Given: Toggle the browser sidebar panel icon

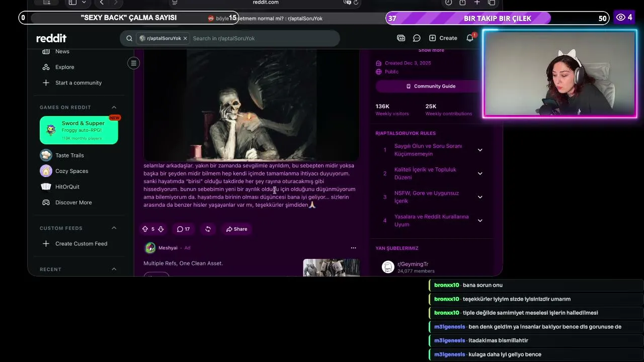Looking at the screenshot, I should [72, 3].
